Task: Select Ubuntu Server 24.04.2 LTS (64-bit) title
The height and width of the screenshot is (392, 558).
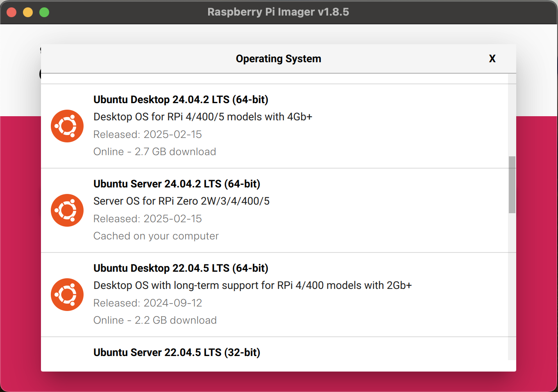Action: 177,184
